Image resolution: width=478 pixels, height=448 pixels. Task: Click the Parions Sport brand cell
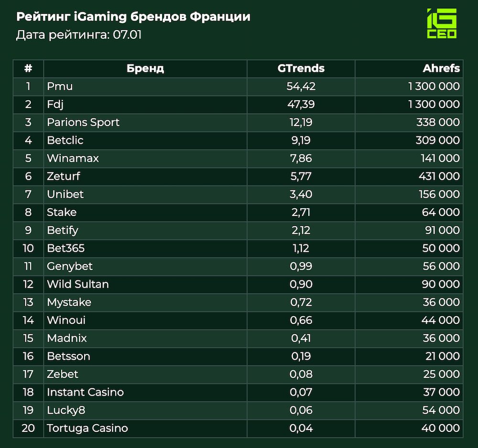coord(83,122)
